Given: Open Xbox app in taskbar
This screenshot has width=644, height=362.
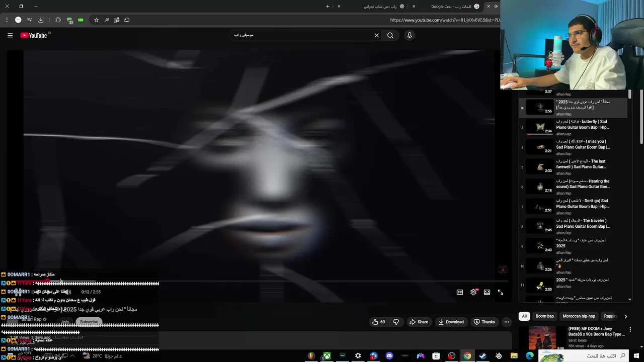Looking at the screenshot, I should coord(327,356).
